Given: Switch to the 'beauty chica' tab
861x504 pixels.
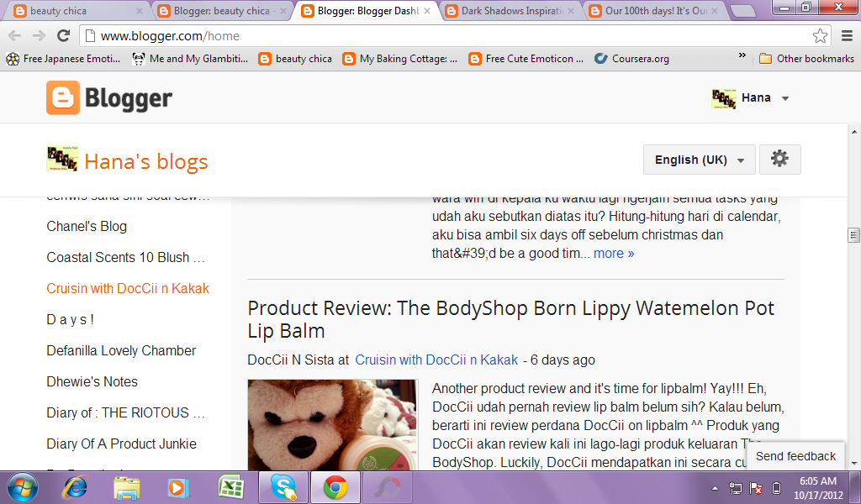Looking at the screenshot, I should pos(77,11).
